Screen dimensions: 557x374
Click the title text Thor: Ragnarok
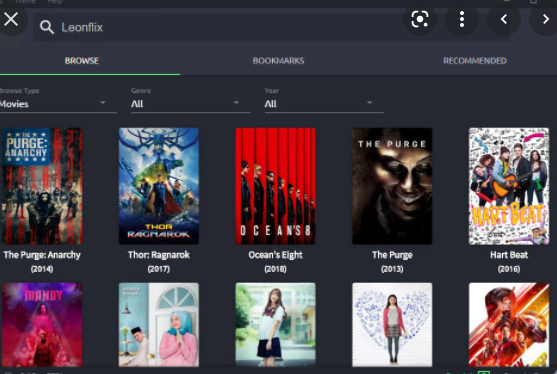click(158, 255)
